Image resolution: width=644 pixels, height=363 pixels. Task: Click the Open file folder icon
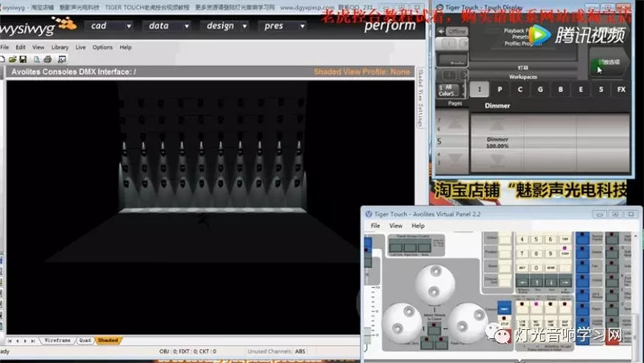(x=12, y=60)
